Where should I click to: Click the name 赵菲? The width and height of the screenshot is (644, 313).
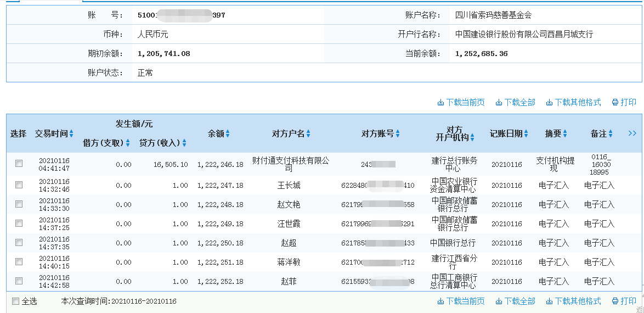point(289,281)
